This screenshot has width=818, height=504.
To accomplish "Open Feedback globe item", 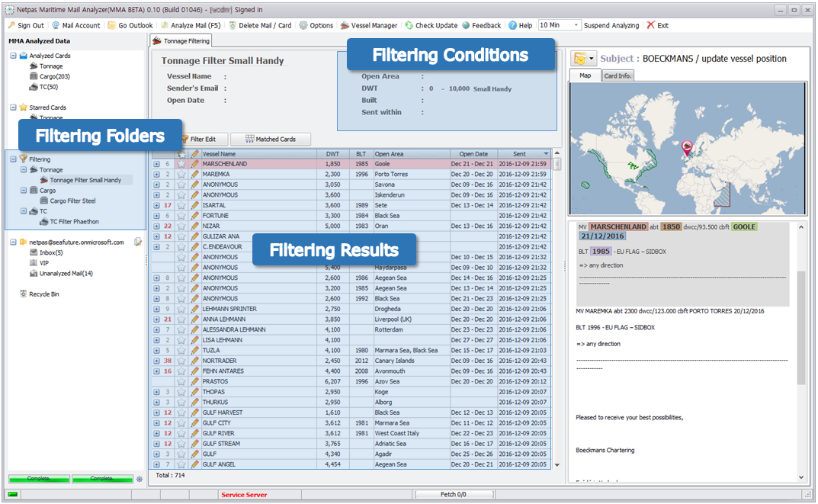I will tap(481, 25).
